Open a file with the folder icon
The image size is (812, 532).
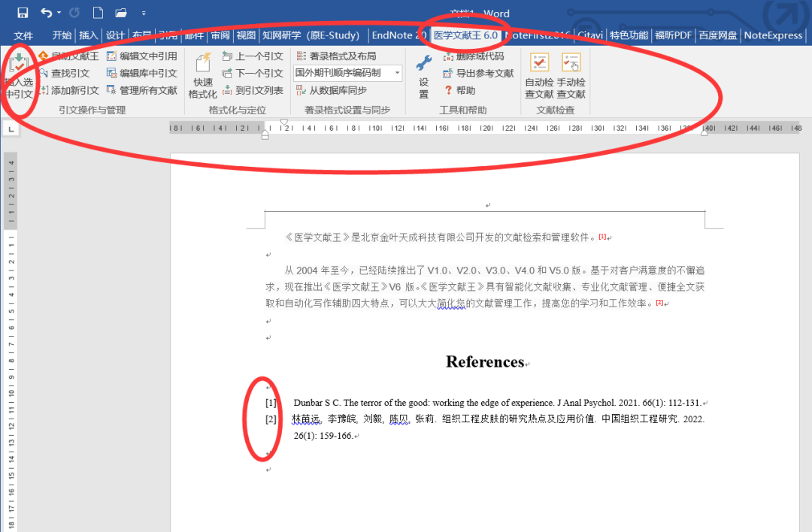point(121,13)
